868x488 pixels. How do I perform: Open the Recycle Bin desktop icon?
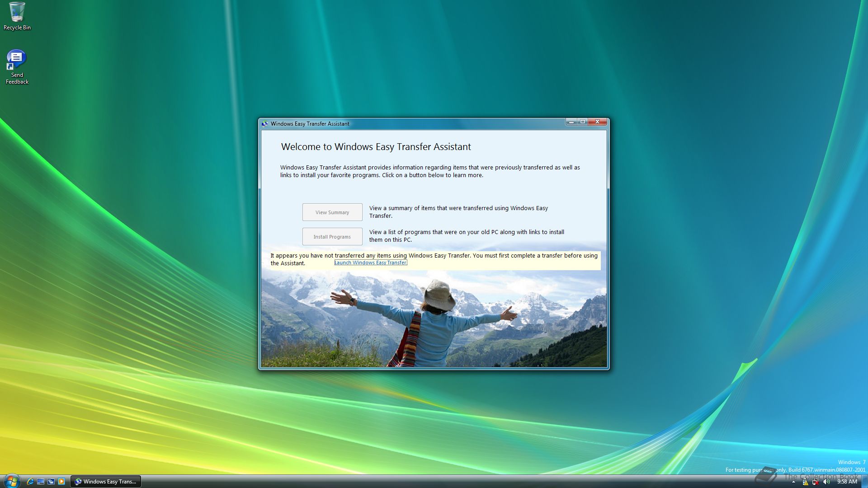17,16
